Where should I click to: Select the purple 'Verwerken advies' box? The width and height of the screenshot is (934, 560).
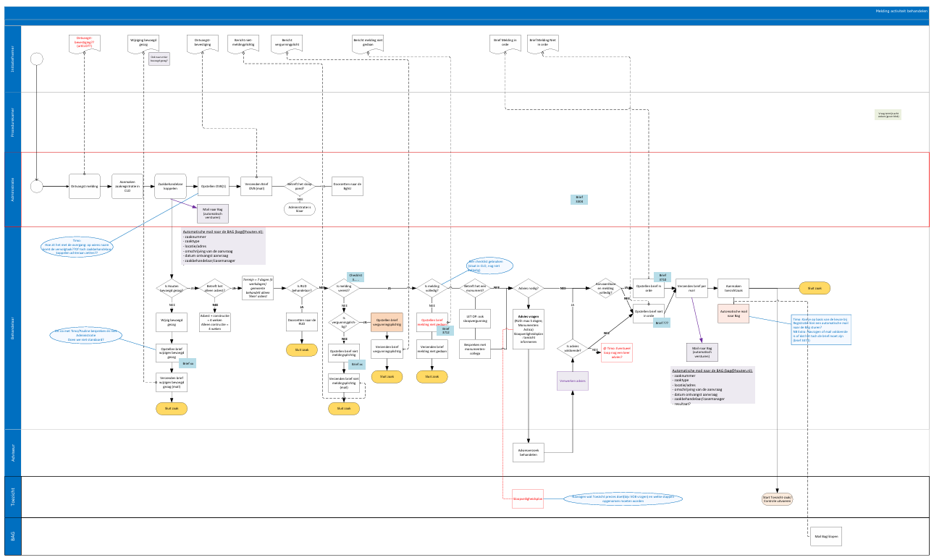coord(573,381)
